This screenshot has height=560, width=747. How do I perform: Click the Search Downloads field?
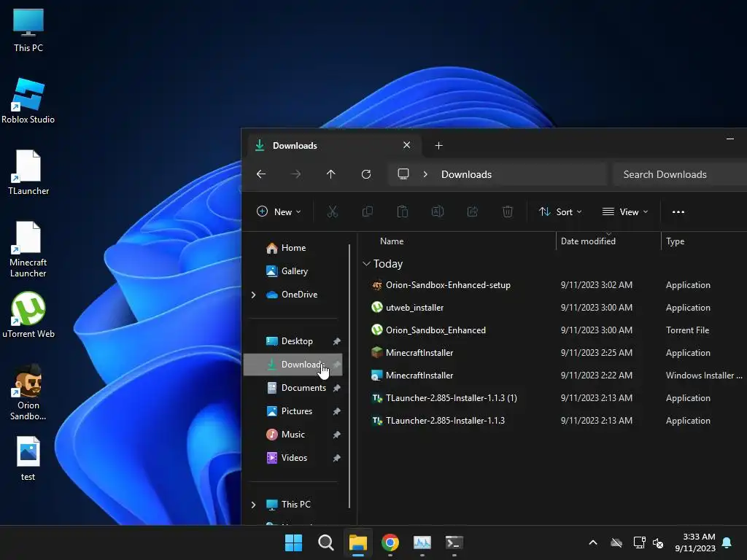coord(681,175)
